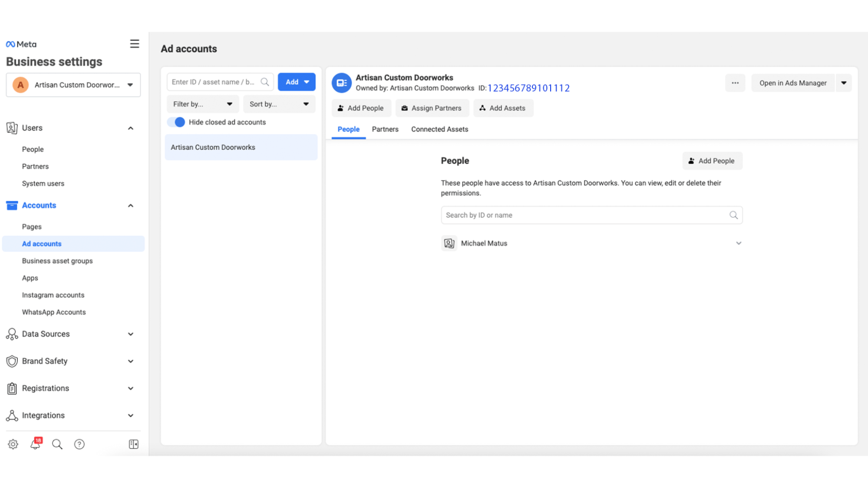The image size is (868, 488).
Task: Expand Michael Matus permissions row
Action: (x=739, y=243)
